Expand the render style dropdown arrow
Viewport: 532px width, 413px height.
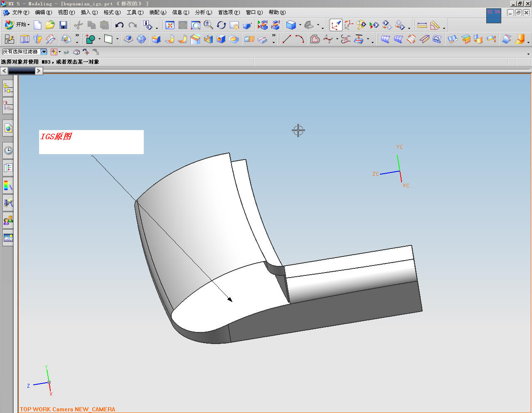(300, 25)
